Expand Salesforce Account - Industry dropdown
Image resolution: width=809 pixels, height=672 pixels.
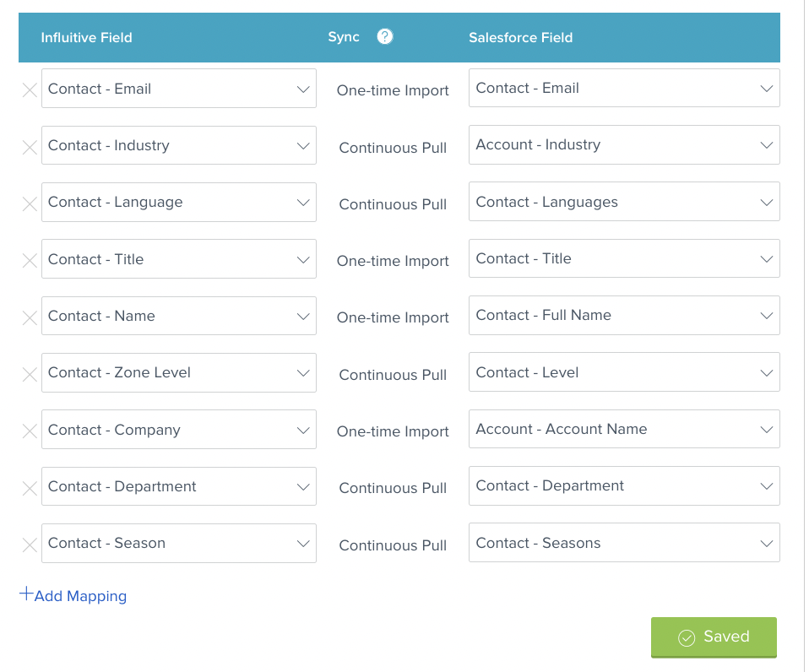click(x=623, y=145)
